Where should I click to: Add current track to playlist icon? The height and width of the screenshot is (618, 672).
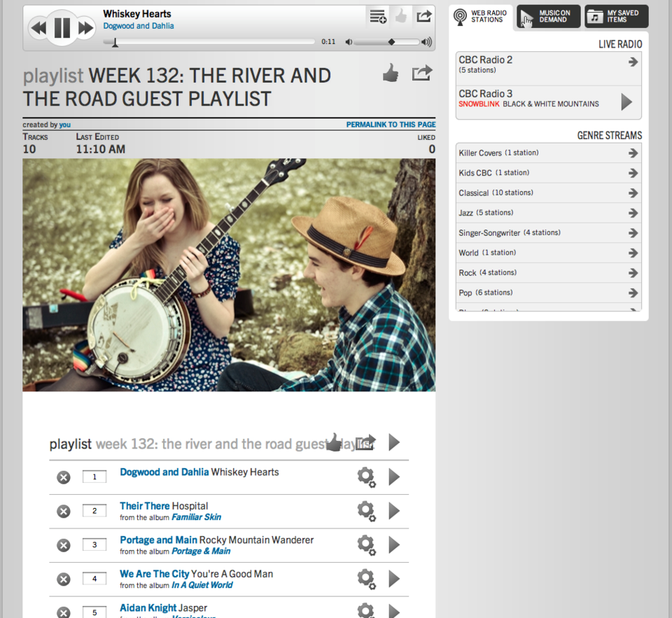click(x=377, y=17)
